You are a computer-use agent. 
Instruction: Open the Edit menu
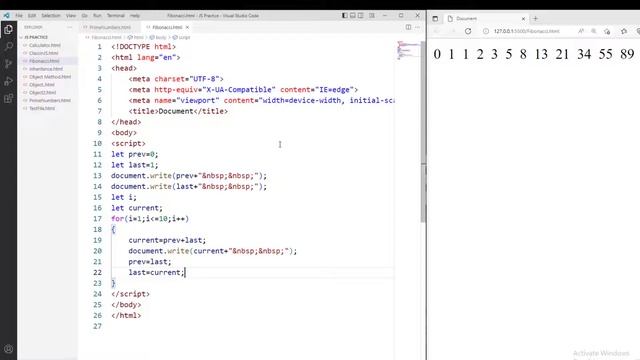click(x=32, y=16)
